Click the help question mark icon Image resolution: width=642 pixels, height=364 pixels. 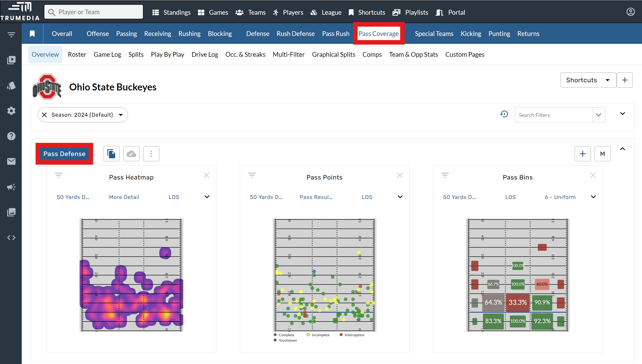coord(11,136)
